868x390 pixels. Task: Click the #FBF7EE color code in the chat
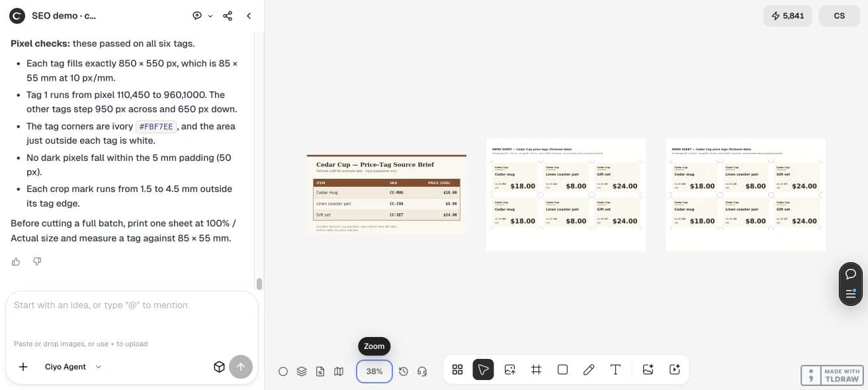[156, 126]
